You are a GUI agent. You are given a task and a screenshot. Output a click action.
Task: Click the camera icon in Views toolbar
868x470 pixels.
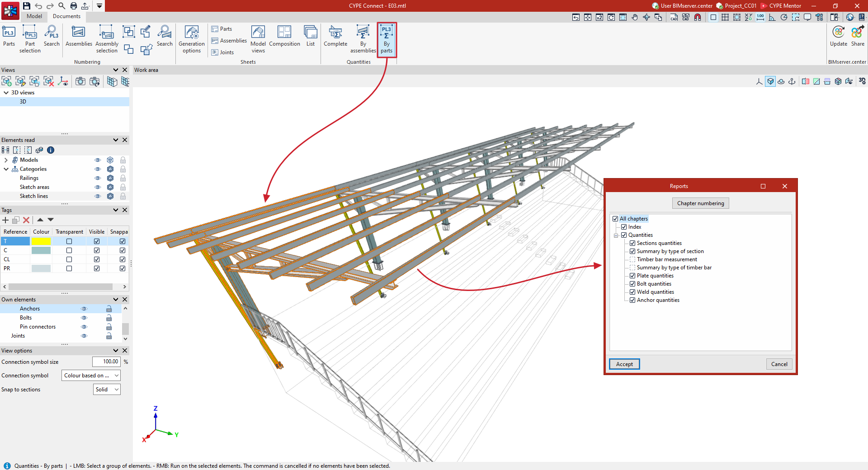point(80,81)
